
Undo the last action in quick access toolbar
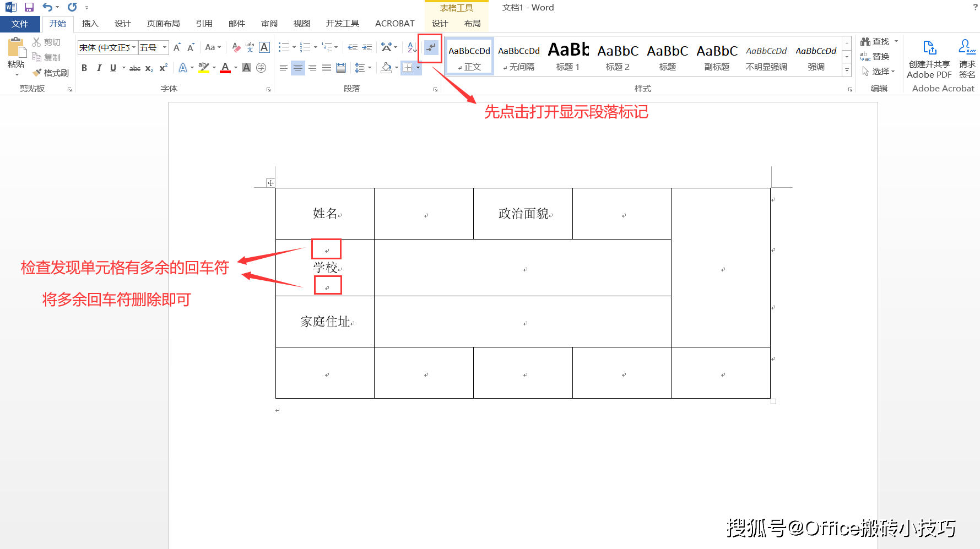point(47,7)
